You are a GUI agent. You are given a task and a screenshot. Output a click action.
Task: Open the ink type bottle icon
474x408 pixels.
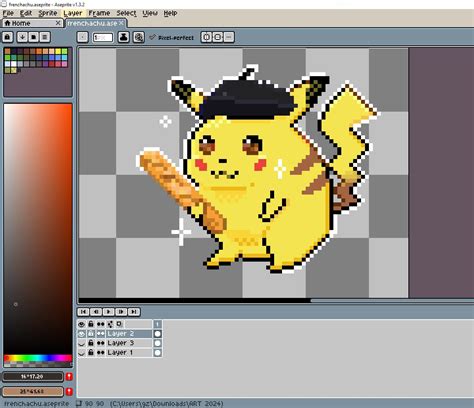coord(124,37)
